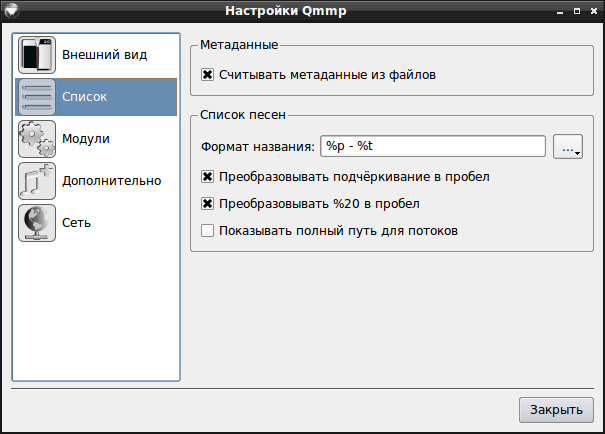The image size is (605, 434).
Task: Click the Метаданные group title
Action: (239, 45)
